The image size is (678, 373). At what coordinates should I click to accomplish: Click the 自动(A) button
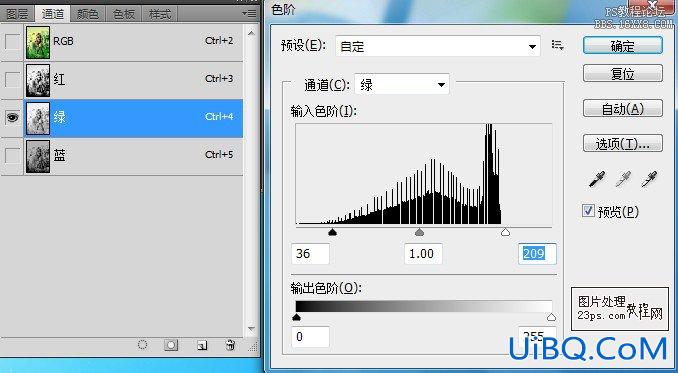click(623, 108)
